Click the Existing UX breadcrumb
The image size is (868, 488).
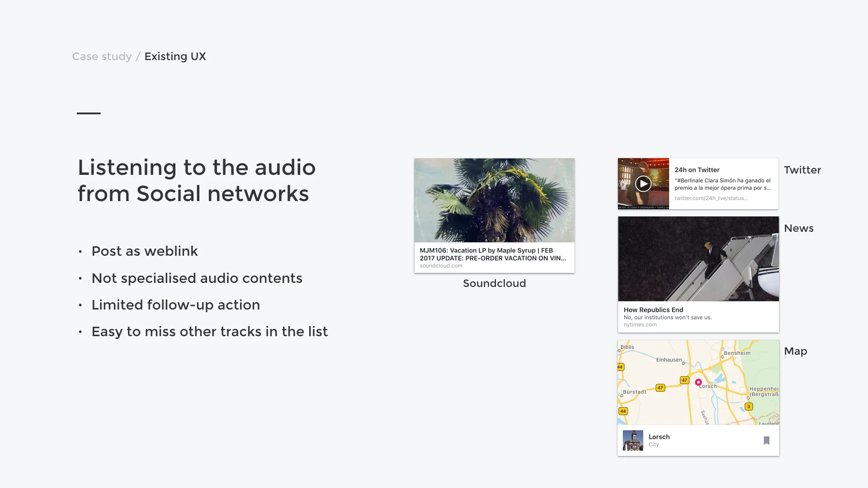pyautogui.click(x=175, y=56)
